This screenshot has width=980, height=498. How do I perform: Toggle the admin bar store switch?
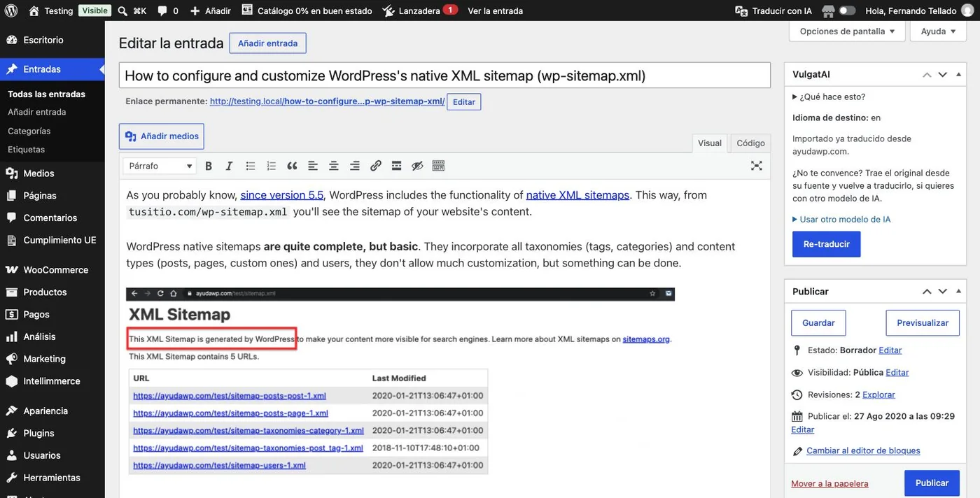click(847, 10)
